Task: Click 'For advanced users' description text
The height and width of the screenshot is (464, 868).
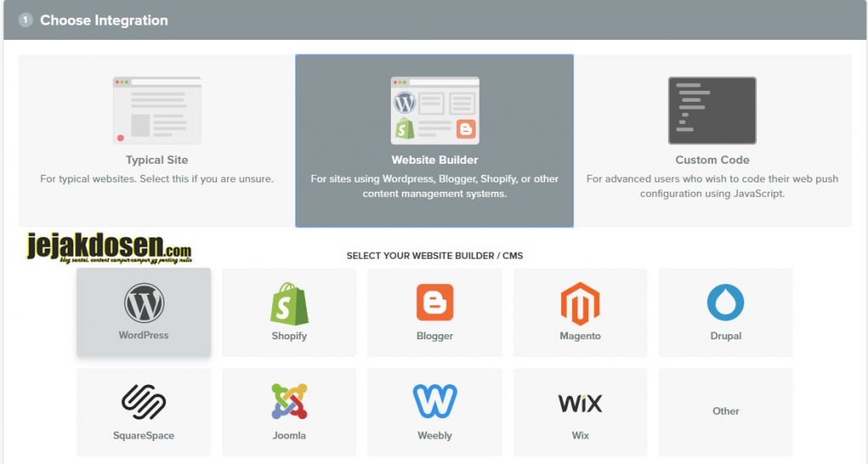Action: [x=712, y=186]
